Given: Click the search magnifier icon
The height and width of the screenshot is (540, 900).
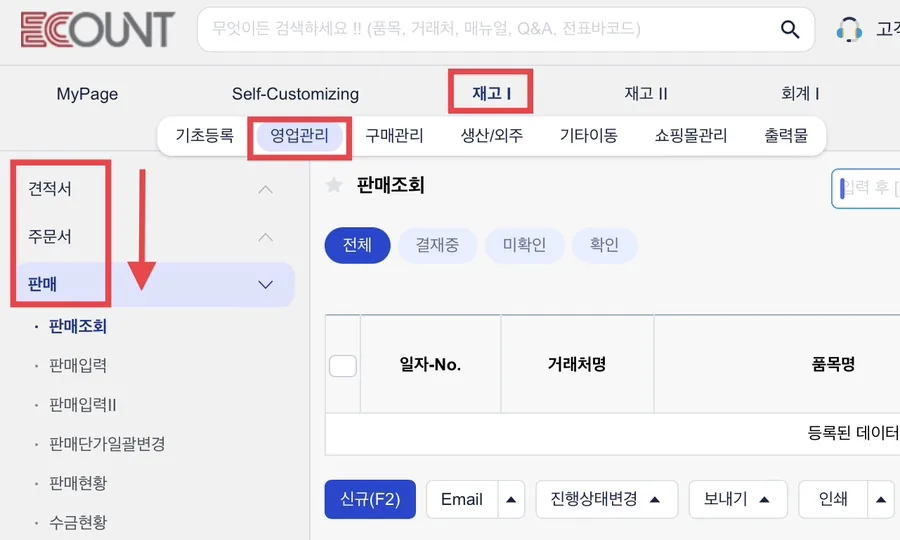Looking at the screenshot, I should coord(790,29).
